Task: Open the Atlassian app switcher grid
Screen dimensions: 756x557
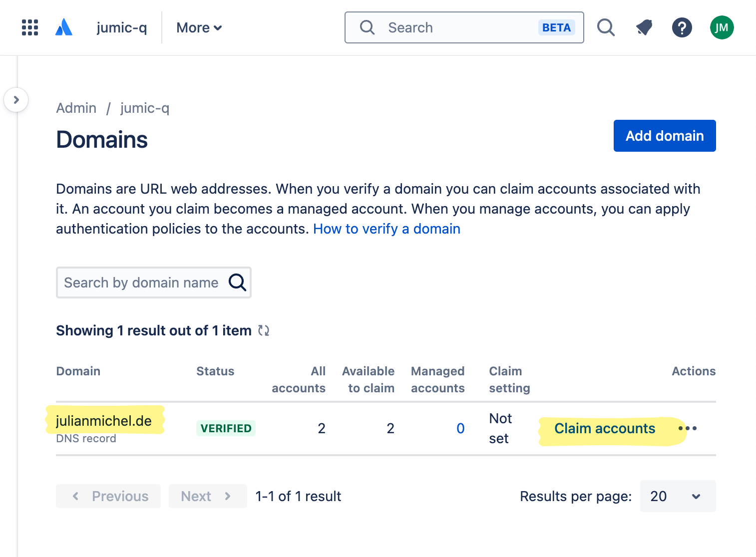Action: pyautogui.click(x=29, y=27)
